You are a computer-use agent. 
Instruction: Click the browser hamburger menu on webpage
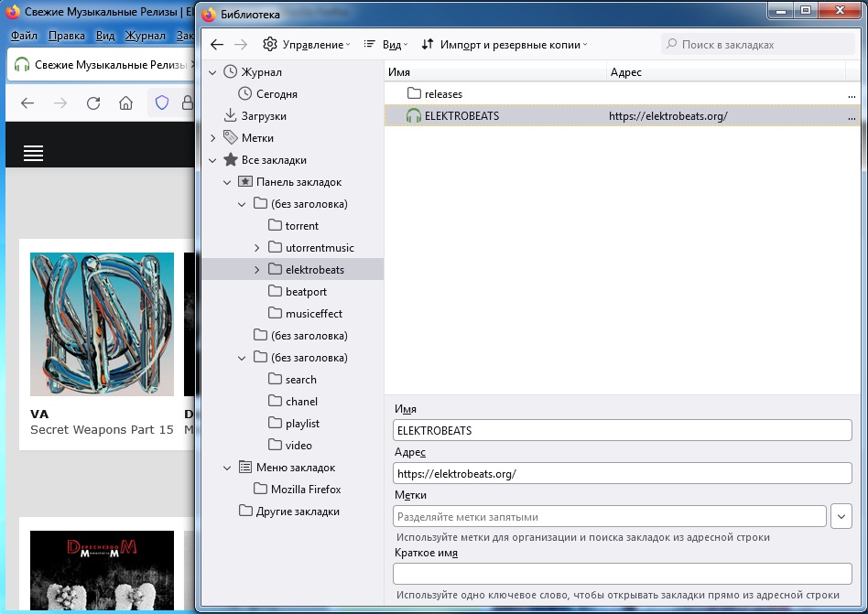coord(34,153)
